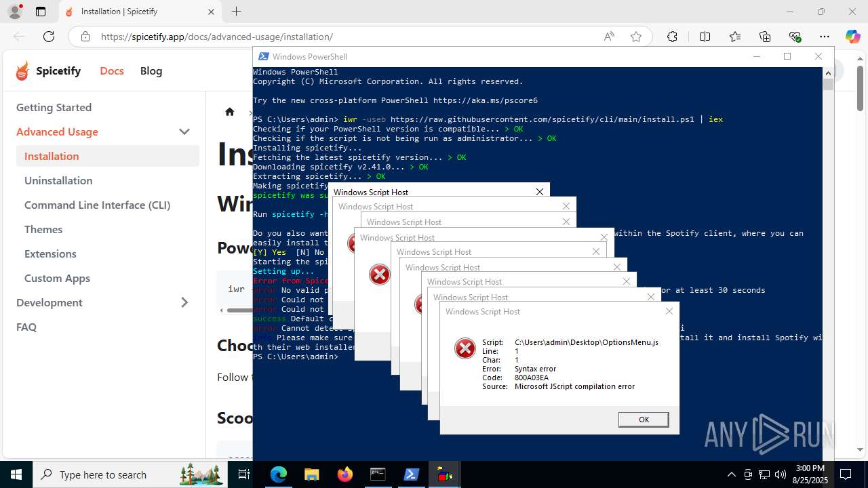Launch Copilot from Edge toolbar

click(852, 37)
